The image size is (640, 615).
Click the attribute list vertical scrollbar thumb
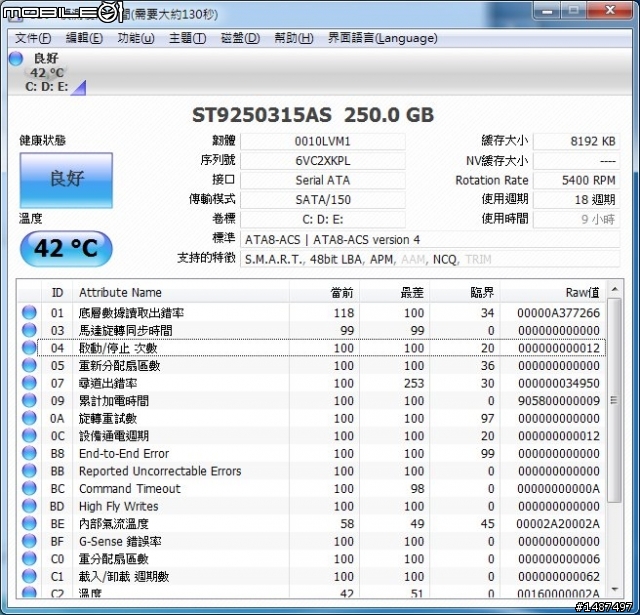[614, 400]
